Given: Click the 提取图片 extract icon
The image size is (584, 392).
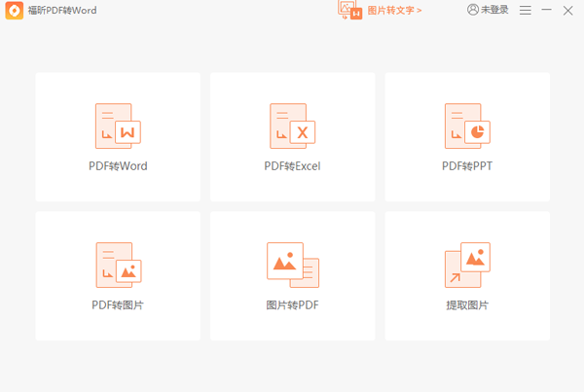Looking at the screenshot, I should pos(467,265).
